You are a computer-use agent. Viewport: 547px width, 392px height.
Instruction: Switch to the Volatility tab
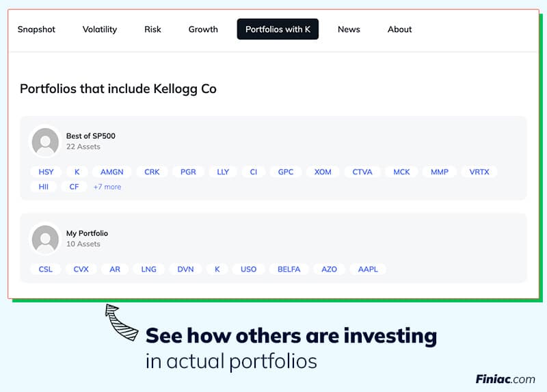(100, 29)
